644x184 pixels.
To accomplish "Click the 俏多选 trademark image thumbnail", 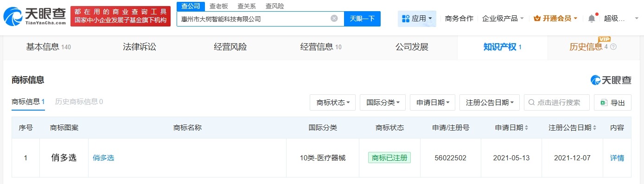I will (x=64, y=158).
